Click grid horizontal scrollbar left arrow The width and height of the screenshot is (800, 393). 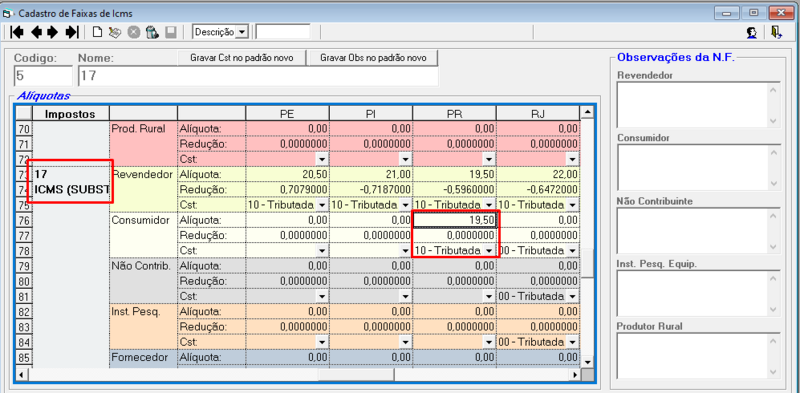22,375
